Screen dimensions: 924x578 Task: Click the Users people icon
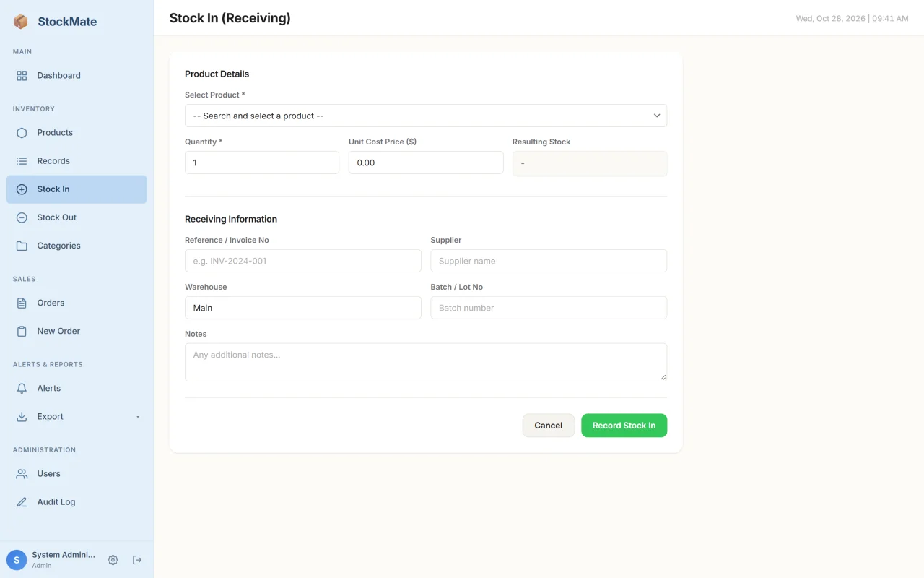22,473
